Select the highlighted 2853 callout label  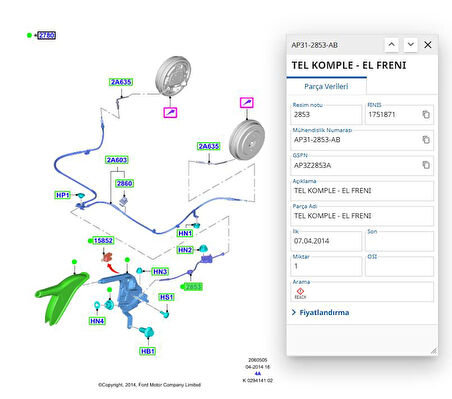193,287
